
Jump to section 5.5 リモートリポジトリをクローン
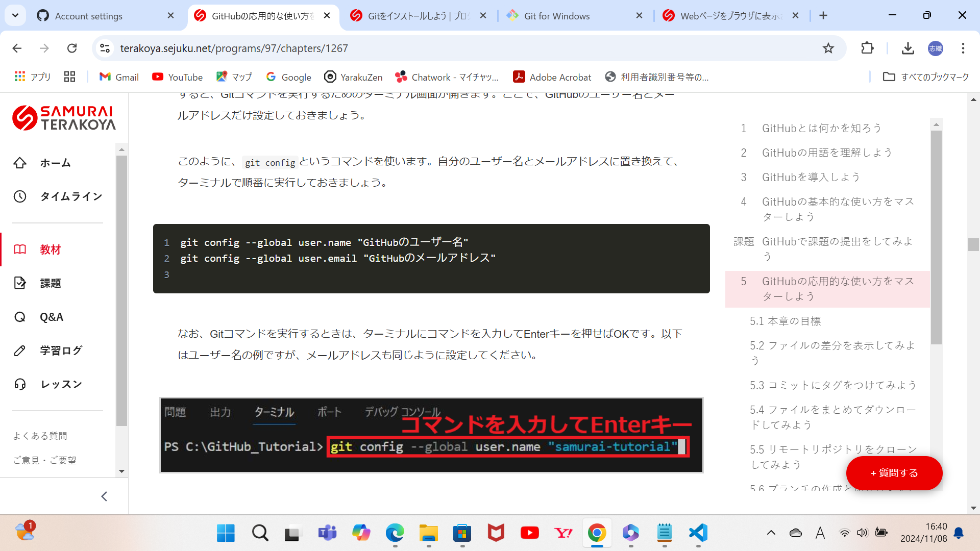click(833, 457)
